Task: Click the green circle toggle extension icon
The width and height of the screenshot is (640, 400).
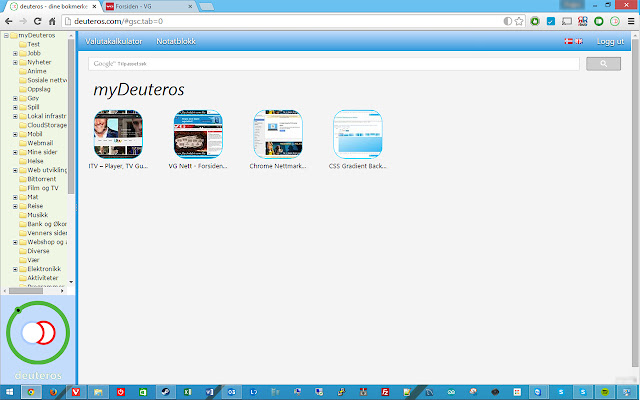Action: pos(598,21)
